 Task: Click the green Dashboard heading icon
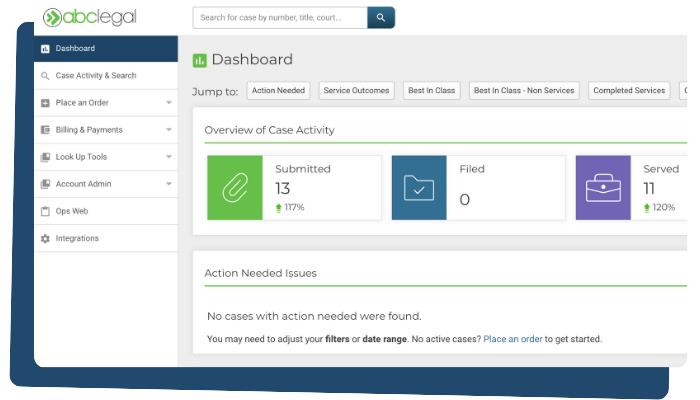(200, 60)
